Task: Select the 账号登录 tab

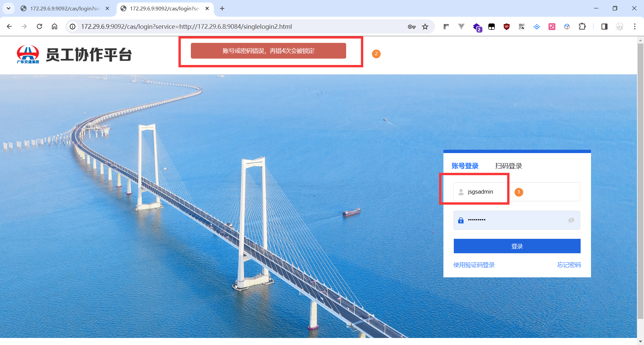Action: pyautogui.click(x=465, y=166)
